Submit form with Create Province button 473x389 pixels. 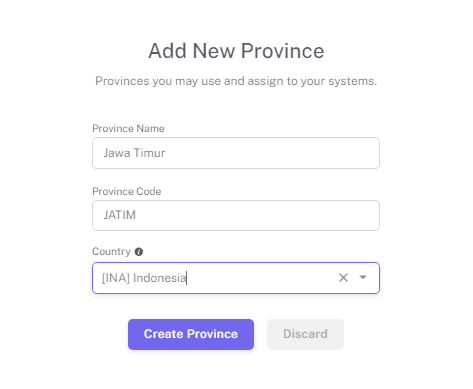(191, 334)
